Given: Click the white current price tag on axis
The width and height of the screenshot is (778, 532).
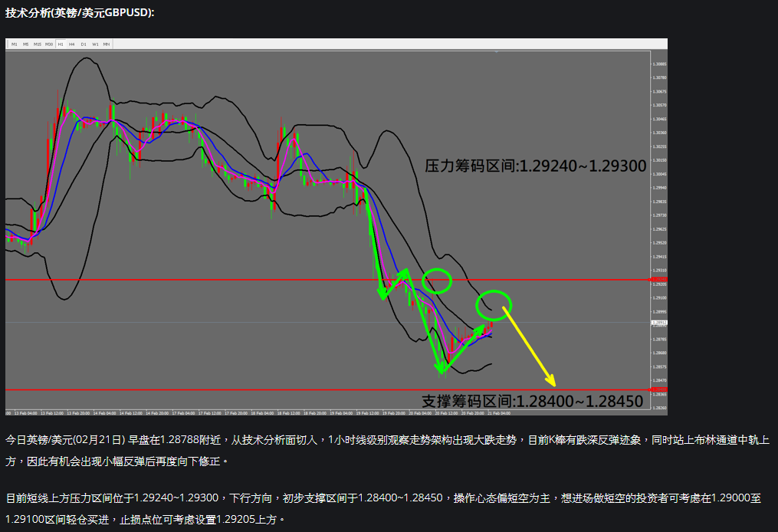Looking at the screenshot, I should point(659,323).
